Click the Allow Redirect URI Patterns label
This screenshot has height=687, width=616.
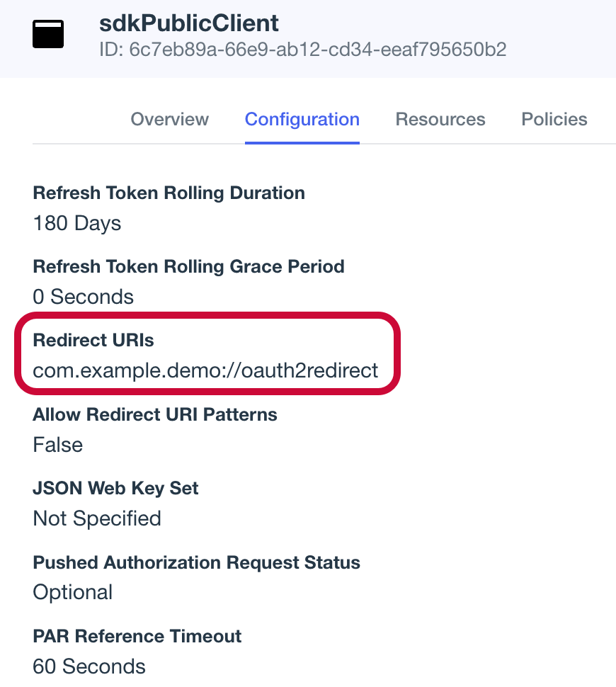tap(154, 414)
